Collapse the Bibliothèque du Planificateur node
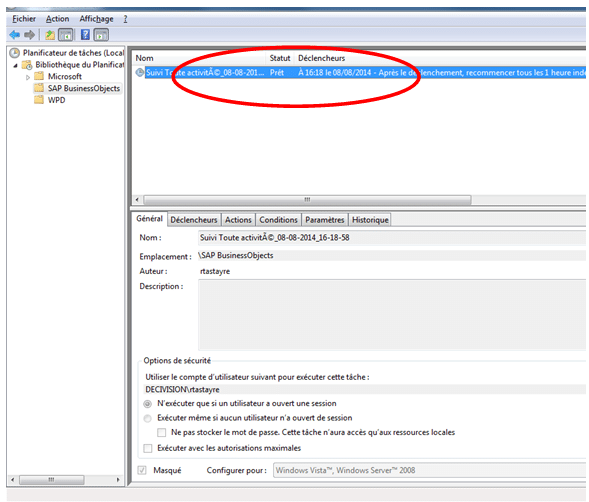This screenshot has width=589, height=502. (15, 65)
